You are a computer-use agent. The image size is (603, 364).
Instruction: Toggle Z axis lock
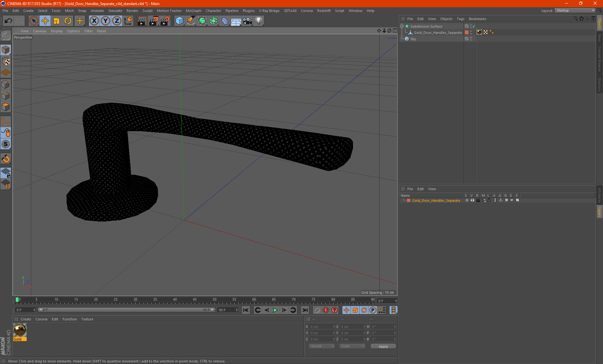tap(117, 21)
